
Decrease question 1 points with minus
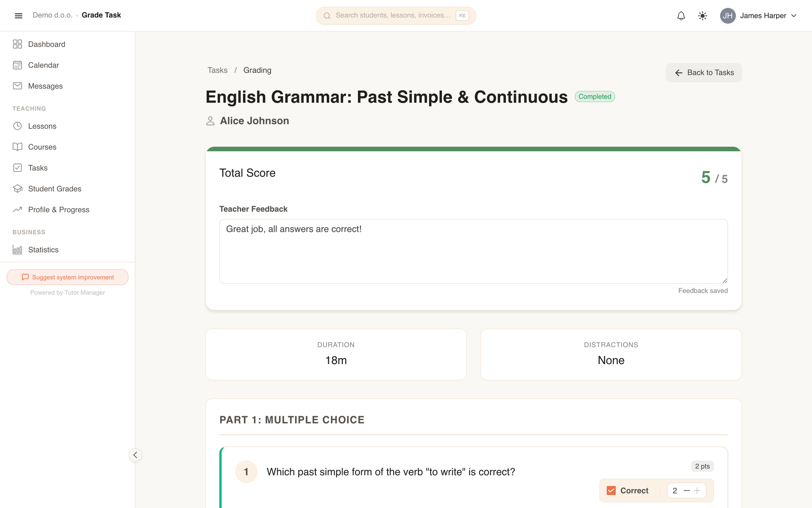click(x=687, y=491)
